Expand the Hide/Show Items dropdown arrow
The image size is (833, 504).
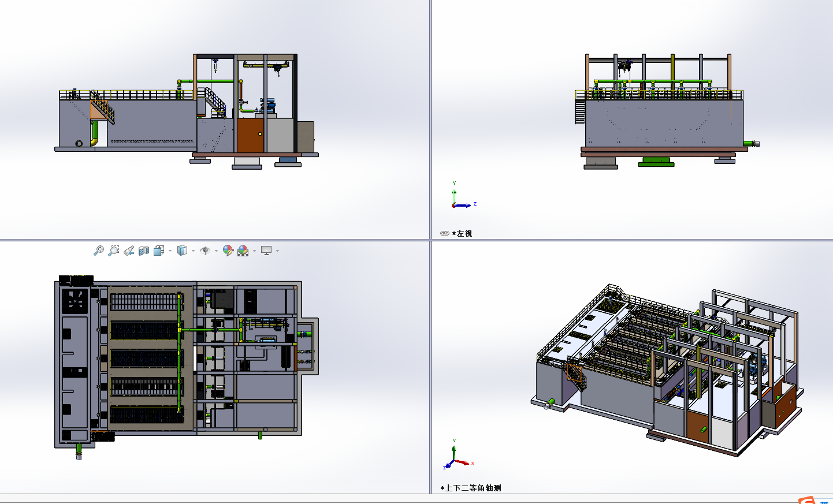(216, 251)
